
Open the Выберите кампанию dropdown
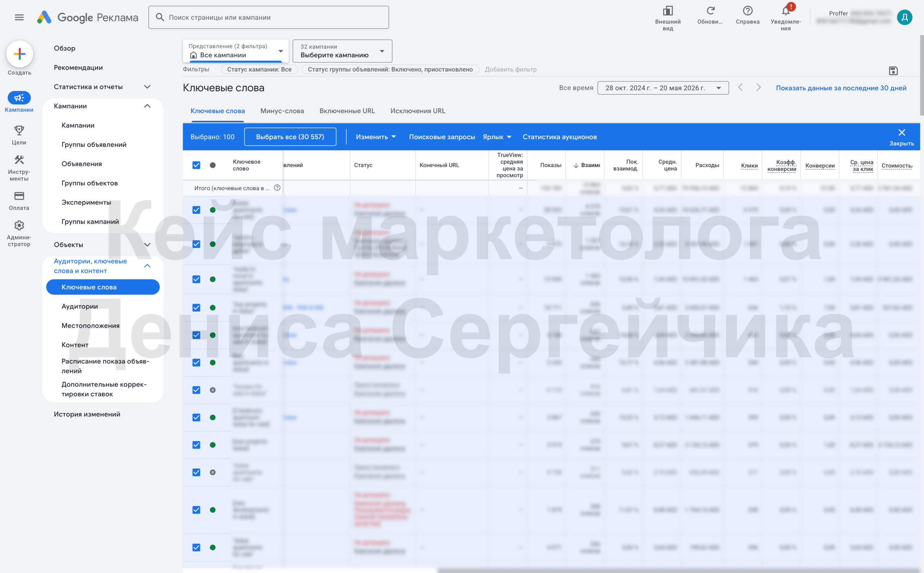(x=342, y=51)
